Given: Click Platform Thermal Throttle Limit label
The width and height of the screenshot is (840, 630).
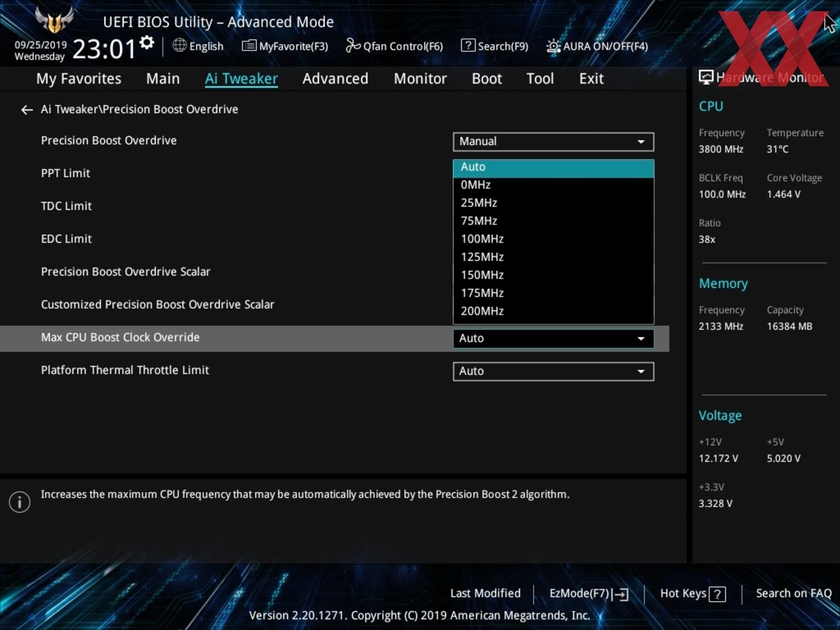Looking at the screenshot, I should (x=125, y=370).
